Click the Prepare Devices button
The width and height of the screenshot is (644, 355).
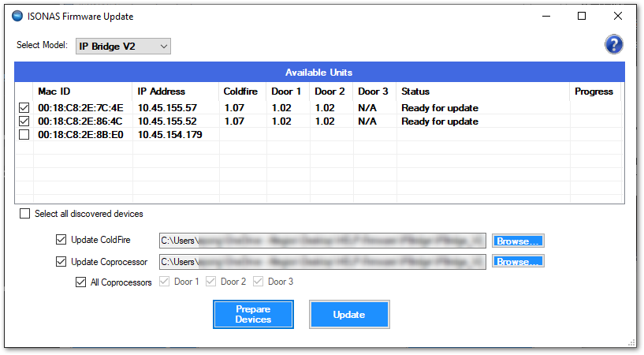253,314
